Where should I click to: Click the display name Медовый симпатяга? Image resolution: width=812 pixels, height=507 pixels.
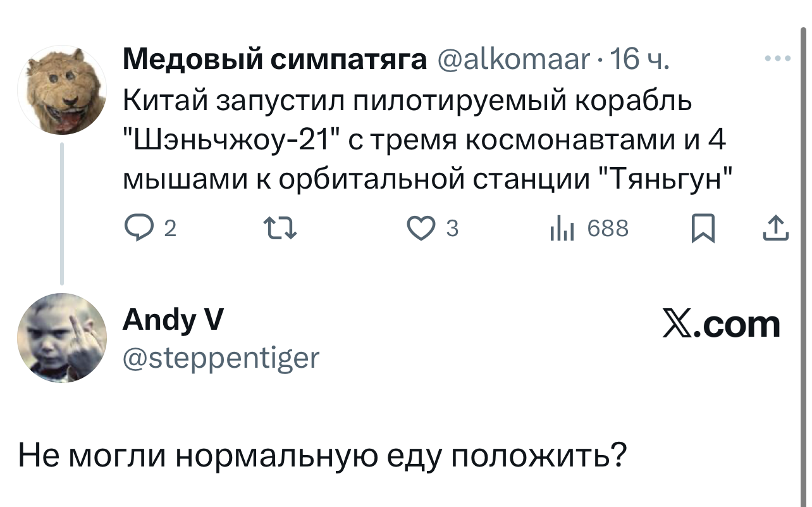(x=274, y=61)
